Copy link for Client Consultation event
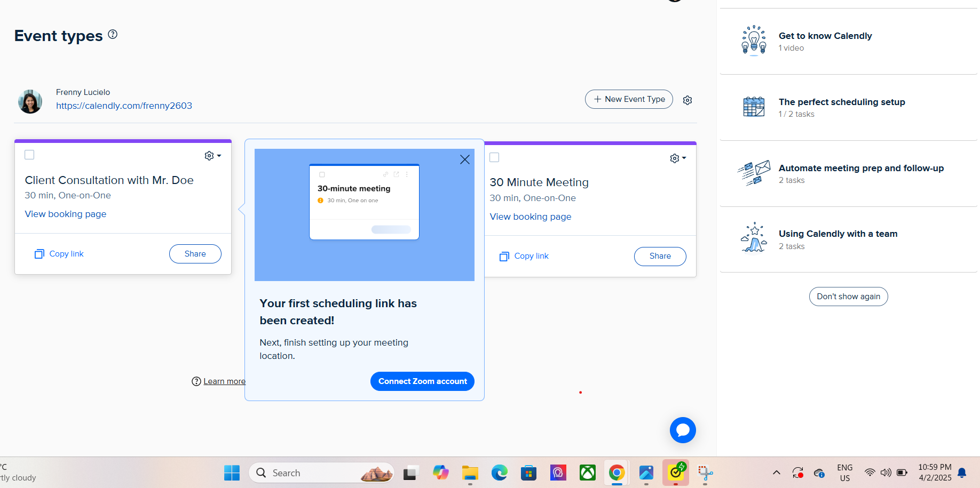 (59, 254)
